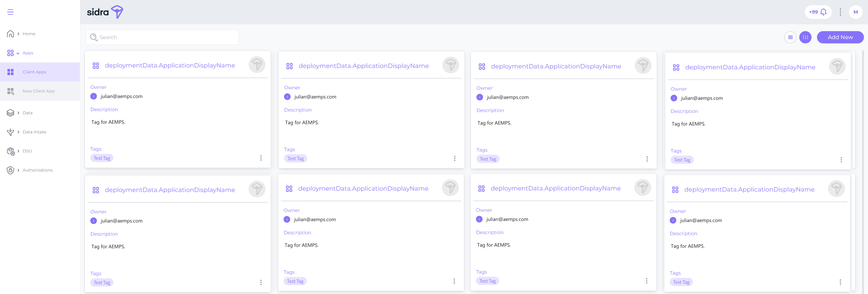The width and height of the screenshot is (868, 294).
Task: Click the Home label in sidebar
Action: click(29, 34)
